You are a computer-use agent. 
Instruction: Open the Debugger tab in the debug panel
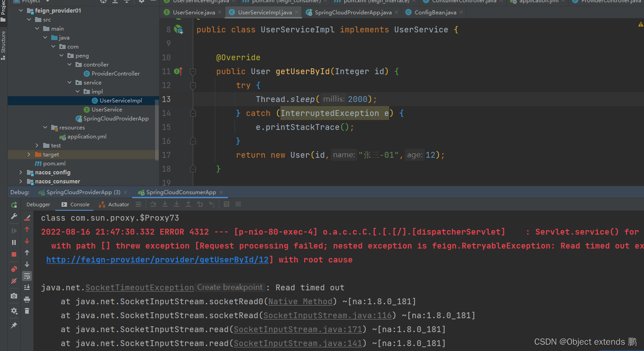click(x=38, y=204)
